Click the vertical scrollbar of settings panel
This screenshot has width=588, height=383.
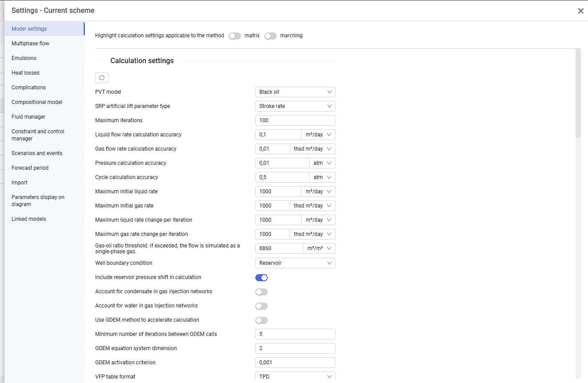(x=578, y=93)
